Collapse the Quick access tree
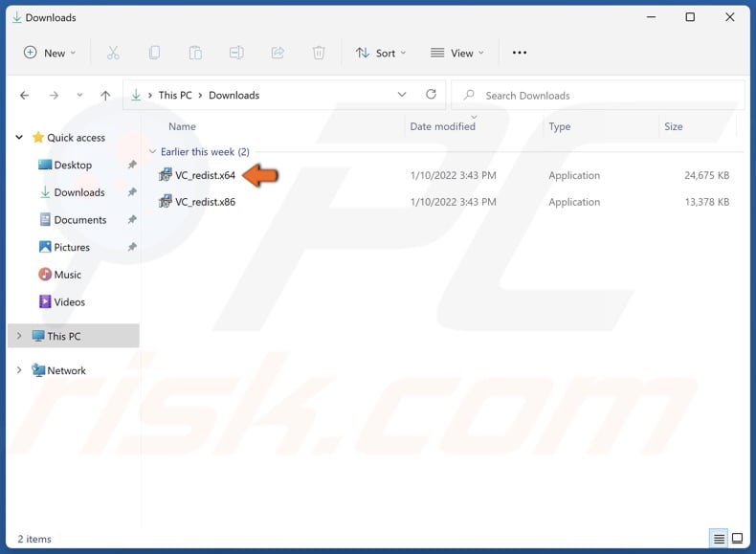The width and height of the screenshot is (756, 554). tap(19, 138)
